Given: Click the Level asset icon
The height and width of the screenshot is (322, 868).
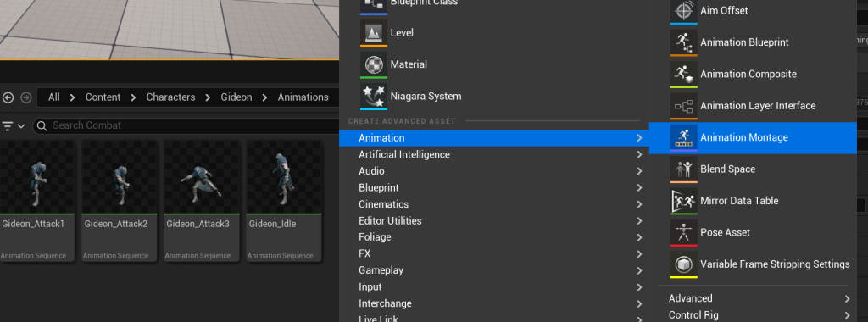Looking at the screenshot, I should [x=374, y=33].
